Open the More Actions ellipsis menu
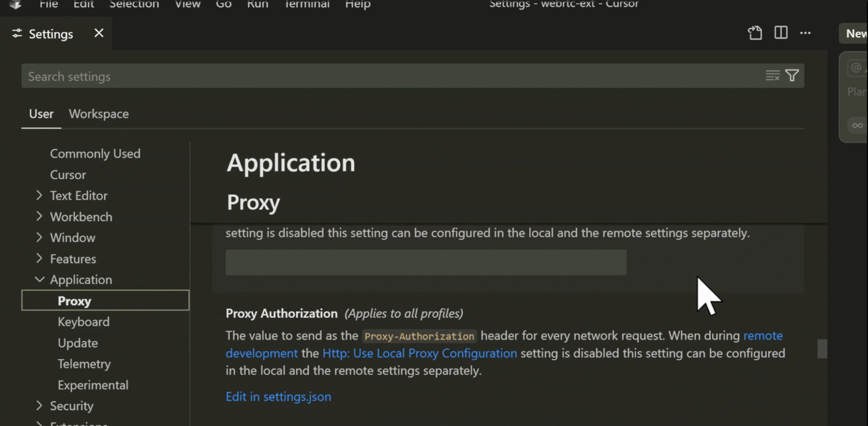Viewport: 868px width, 426px height. click(x=805, y=33)
